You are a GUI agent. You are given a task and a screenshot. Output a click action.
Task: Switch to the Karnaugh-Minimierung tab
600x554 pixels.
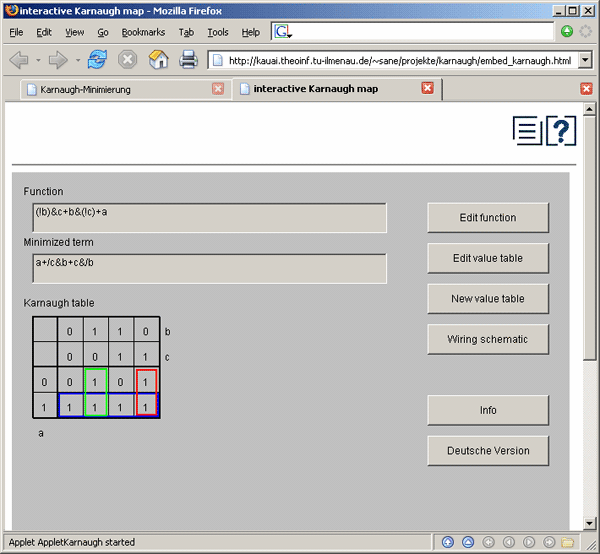tap(125, 90)
